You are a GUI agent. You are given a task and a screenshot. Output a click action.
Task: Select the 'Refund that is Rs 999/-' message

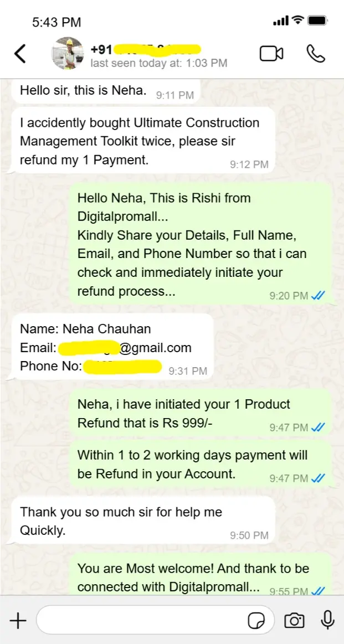(x=201, y=413)
